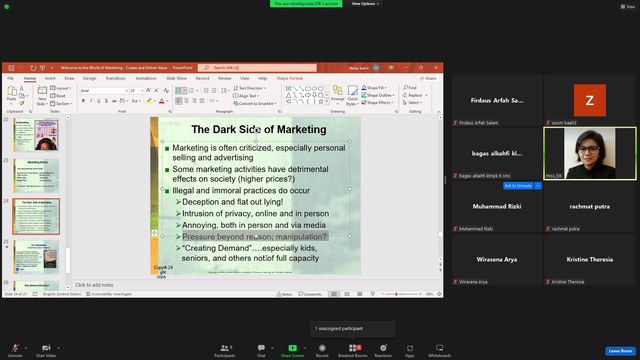The width and height of the screenshot is (640, 360).
Task: Expand the Text Direction dropdown
Action: coord(249,88)
